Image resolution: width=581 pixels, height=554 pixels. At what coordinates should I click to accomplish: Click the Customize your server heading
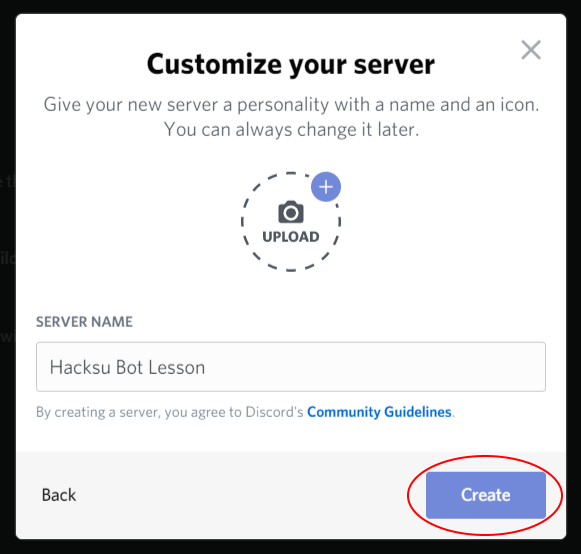coord(291,64)
